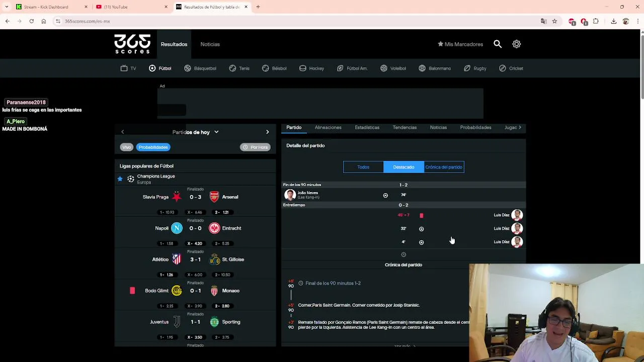This screenshot has width=644, height=362.
Task: Open the Partido tab
Action: (x=294, y=128)
